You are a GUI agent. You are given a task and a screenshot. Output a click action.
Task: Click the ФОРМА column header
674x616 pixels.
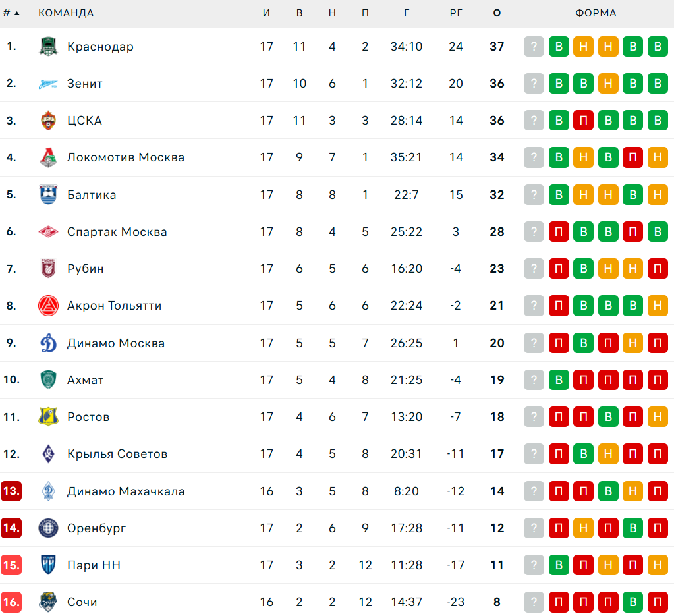tap(596, 13)
